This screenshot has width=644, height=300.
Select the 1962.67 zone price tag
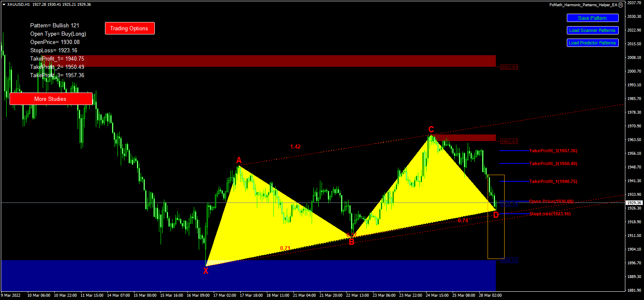point(509,141)
